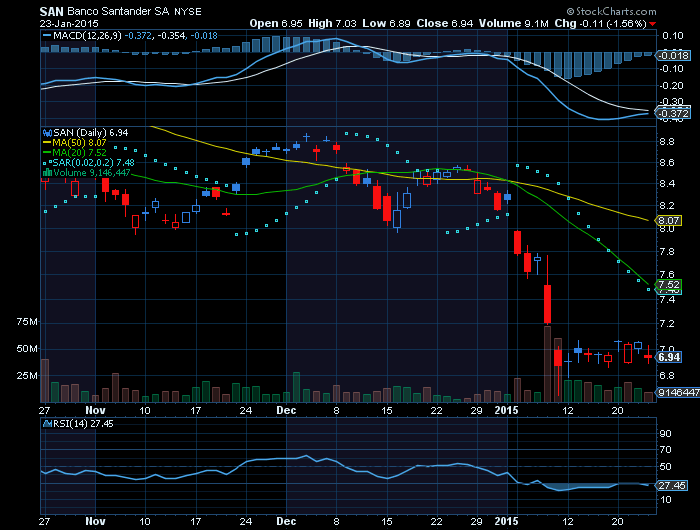Click the MA(50) 8.07 legend entry
The width and height of the screenshot is (700, 530).
pyautogui.click(x=79, y=143)
